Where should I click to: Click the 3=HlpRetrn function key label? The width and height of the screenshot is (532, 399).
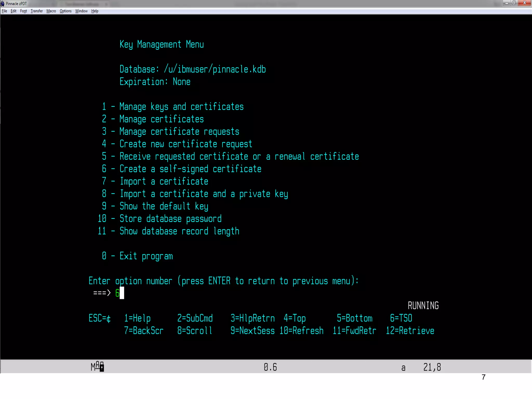252,318
